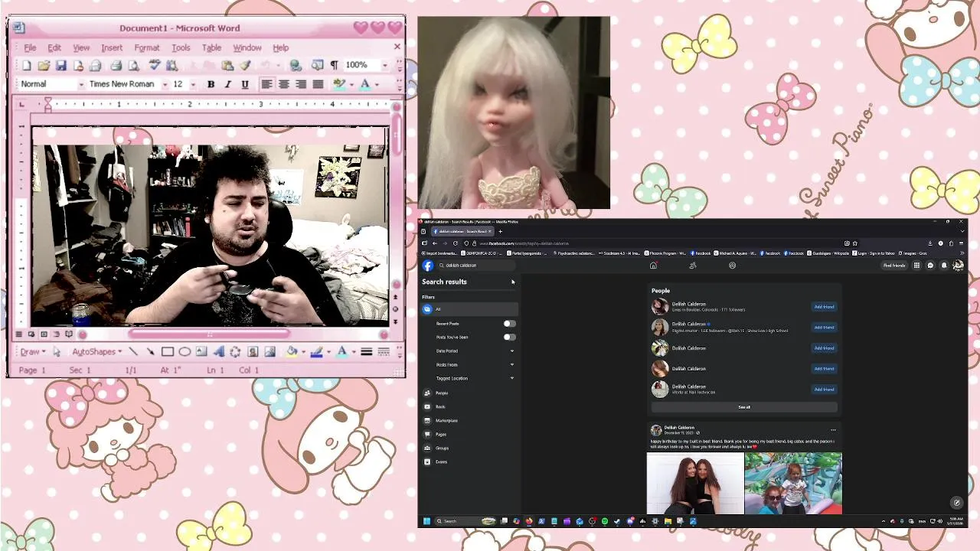Select Groups filter in sidebar
This screenshot has height=551, width=980.
click(x=469, y=448)
